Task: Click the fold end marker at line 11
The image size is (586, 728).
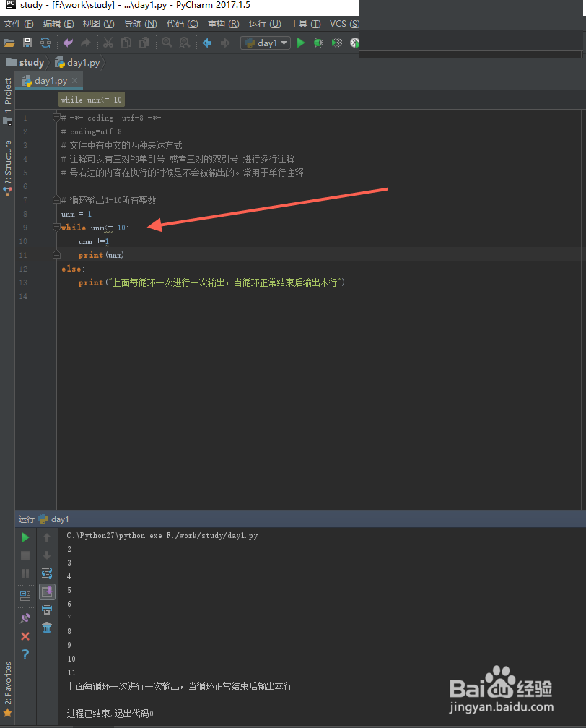Action: 56,254
